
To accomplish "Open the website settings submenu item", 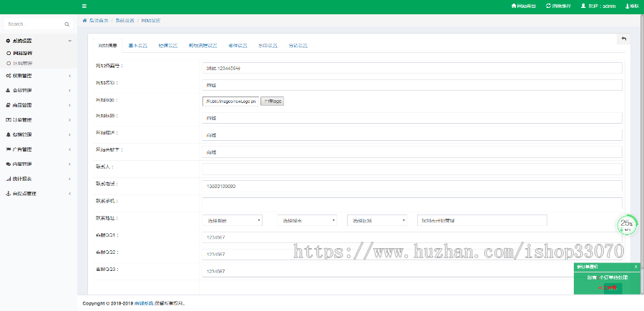I will 23,54.
